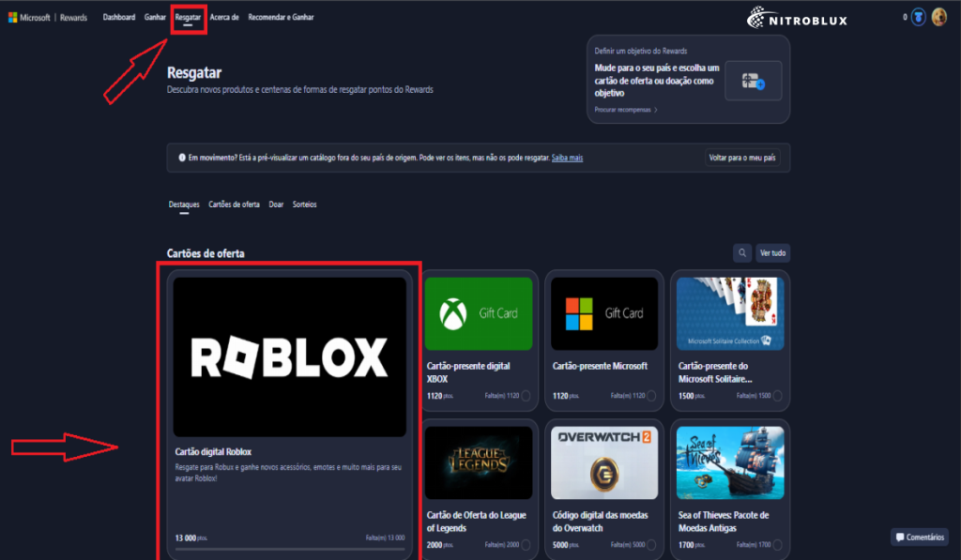This screenshot has height=560, width=961.
Task: Click the Rewards header link
Action: click(x=73, y=17)
